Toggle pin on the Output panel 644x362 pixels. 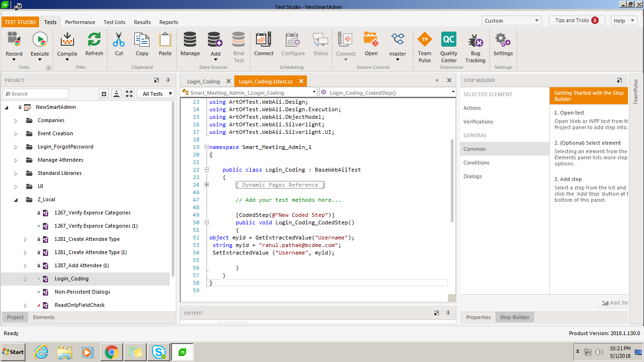point(448,313)
